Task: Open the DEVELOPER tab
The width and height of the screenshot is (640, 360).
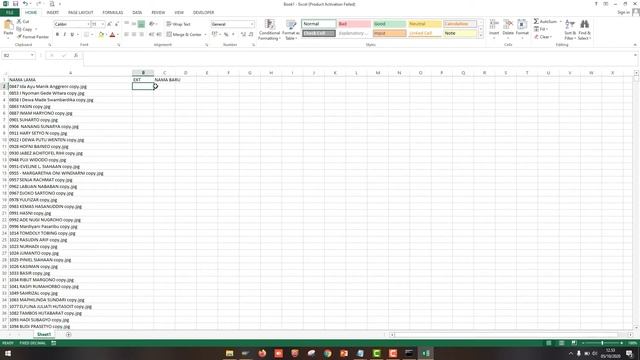Action: 203,12
